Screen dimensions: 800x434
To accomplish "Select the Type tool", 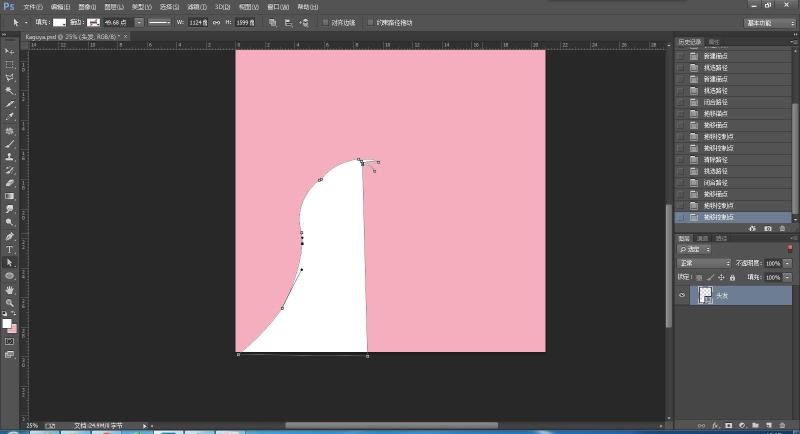I will pos(9,249).
